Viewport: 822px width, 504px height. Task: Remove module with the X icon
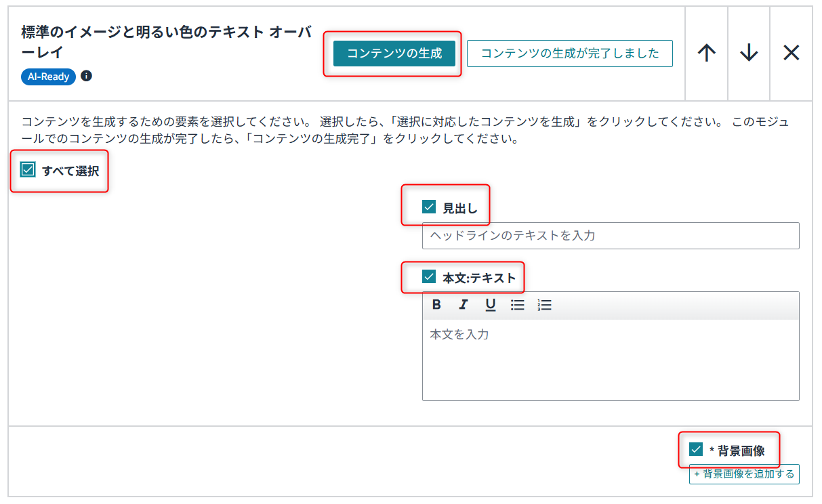click(791, 53)
